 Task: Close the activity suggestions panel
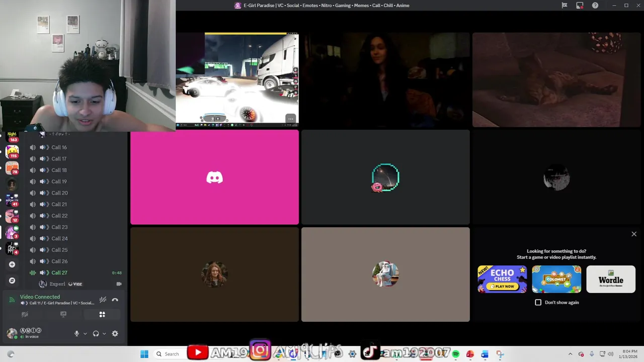(634, 234)
